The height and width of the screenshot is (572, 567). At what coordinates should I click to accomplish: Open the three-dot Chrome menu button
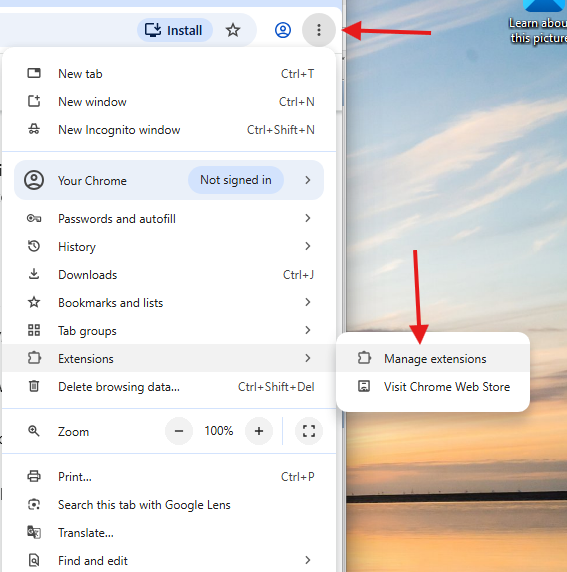click(319, 30)
